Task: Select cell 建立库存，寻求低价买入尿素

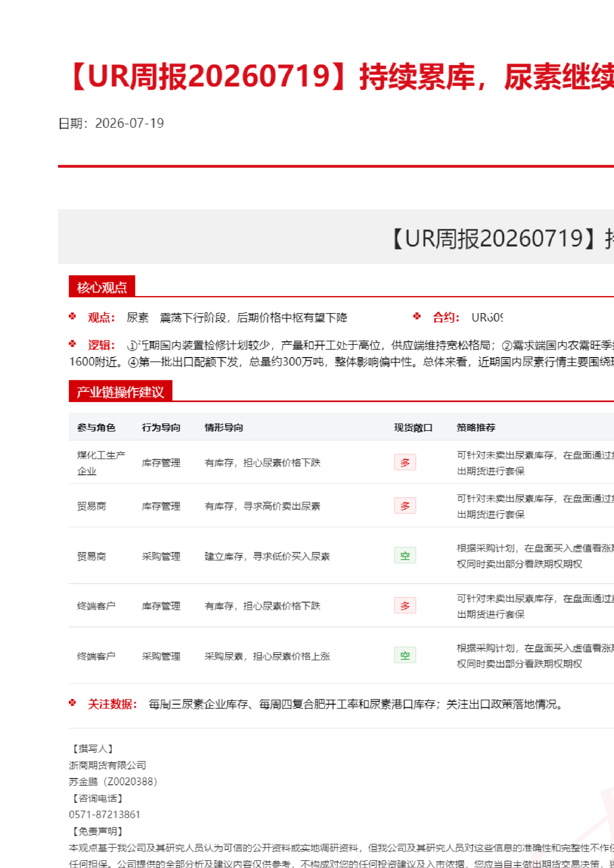Action: coord(267,556)
